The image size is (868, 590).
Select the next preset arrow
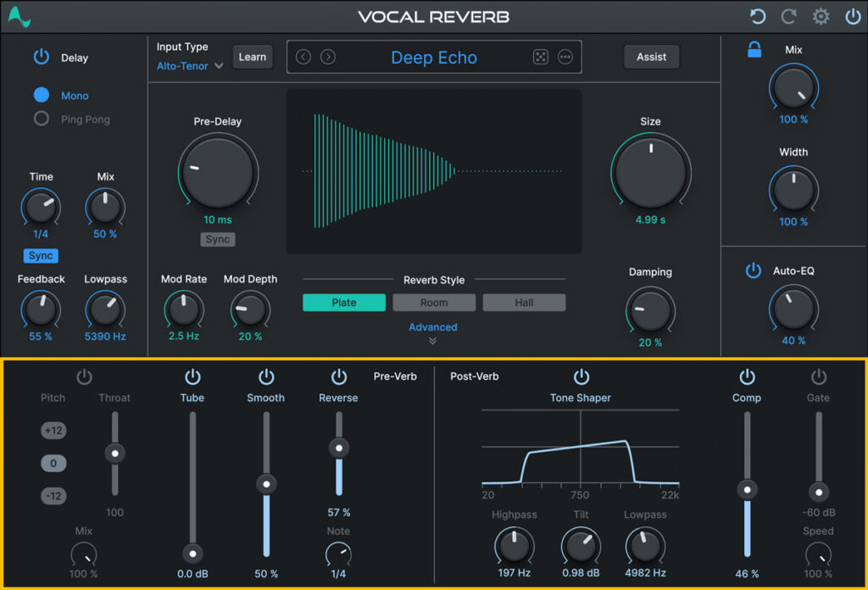click(328, 57)
